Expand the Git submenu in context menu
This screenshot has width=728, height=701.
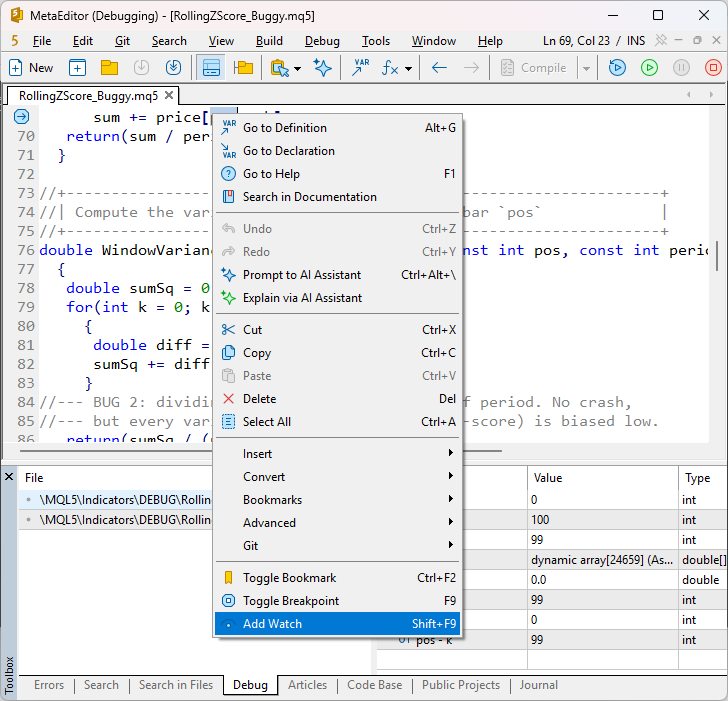tap(338, 545)
